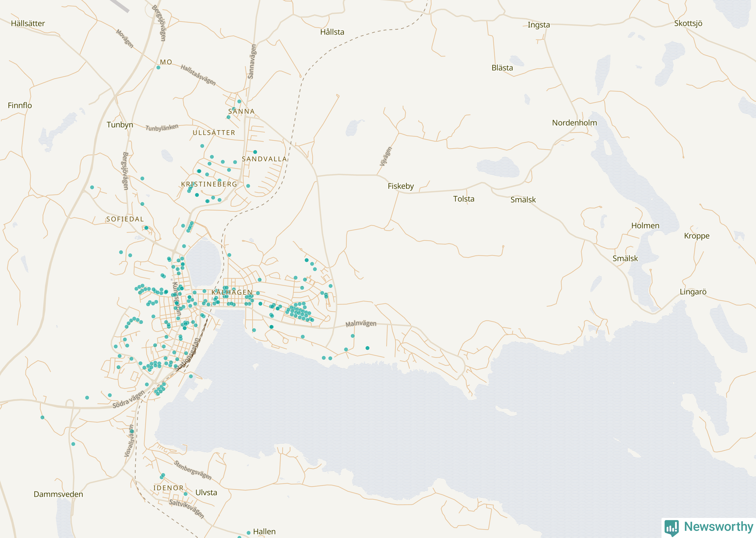The height and width of the screenshot is (538, 756).
Task: Select the KRISTINEBERG district label
Action: (209, 184)
